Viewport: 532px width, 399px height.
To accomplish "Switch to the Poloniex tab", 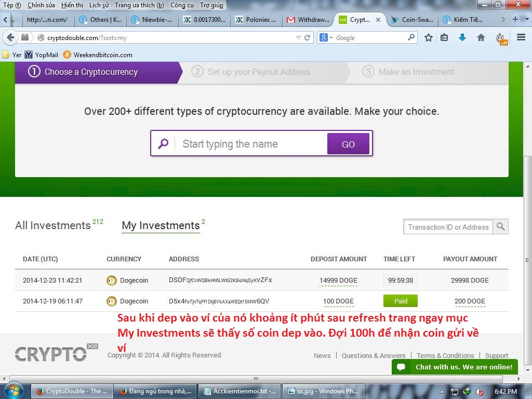I will click(x=256, y=20).
